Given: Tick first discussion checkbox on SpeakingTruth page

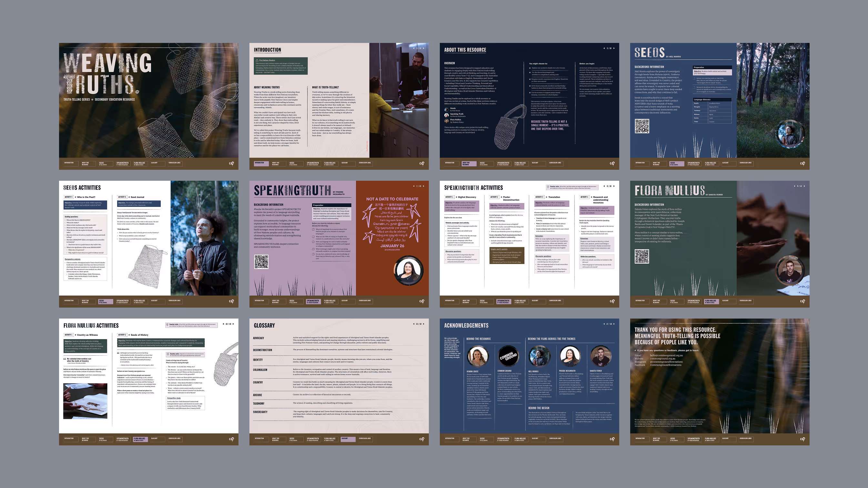Looking at the screenshot, I should click(x=313, y=229).
